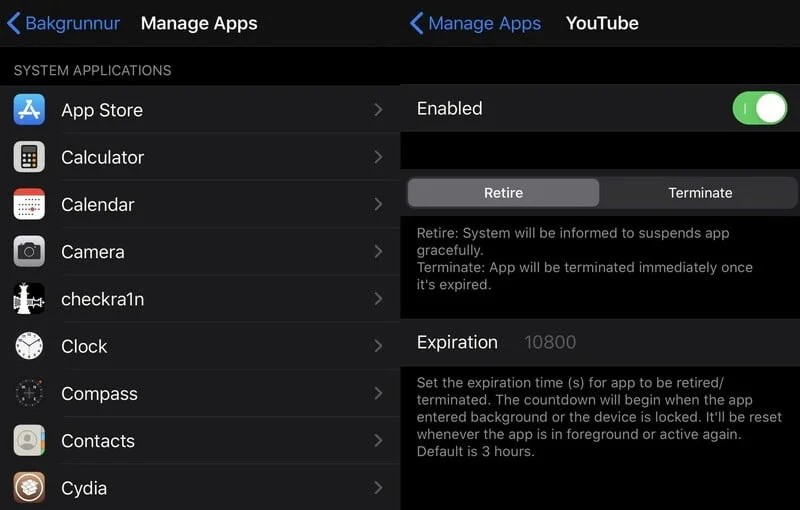This screenshot has height=510, width=800.
Task: Select the Compass label
Action: point(99,394)
